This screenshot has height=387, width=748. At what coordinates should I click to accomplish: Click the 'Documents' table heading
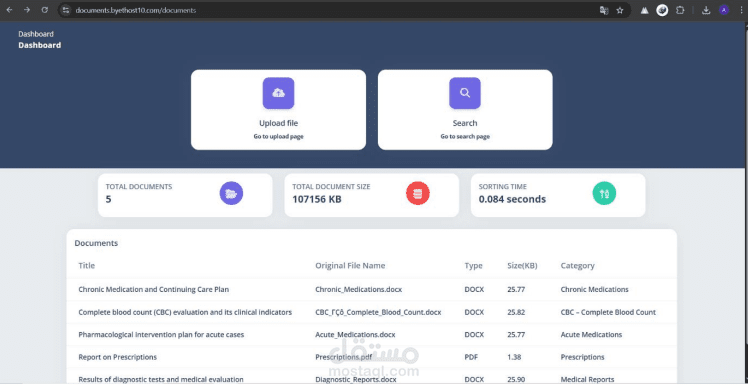(96, 243)
